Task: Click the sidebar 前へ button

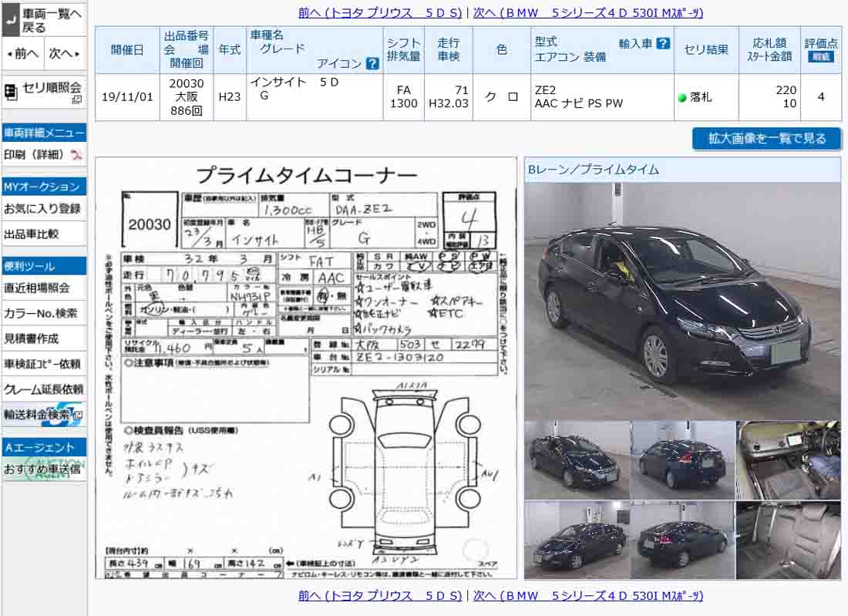Action: [22, 53]
